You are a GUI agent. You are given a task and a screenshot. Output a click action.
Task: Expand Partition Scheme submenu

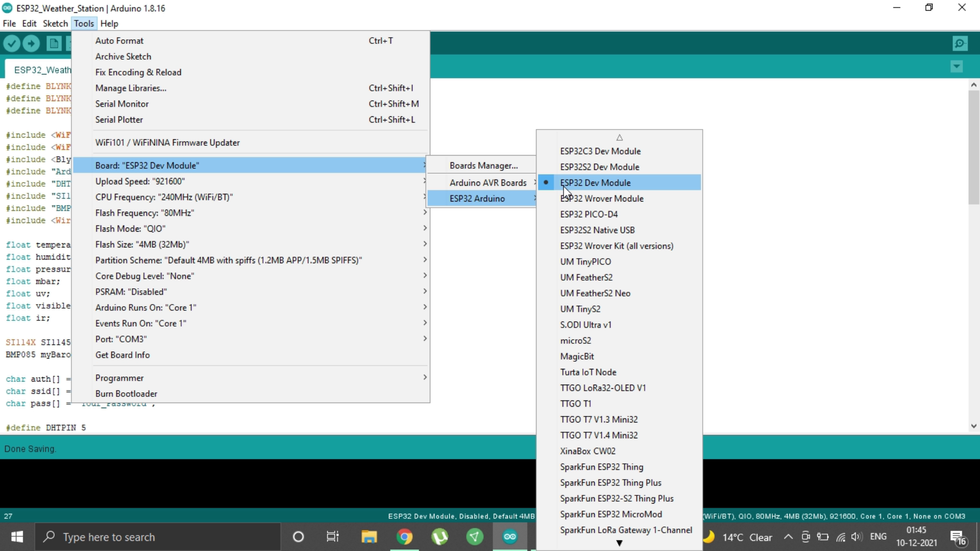coord(251,260)
